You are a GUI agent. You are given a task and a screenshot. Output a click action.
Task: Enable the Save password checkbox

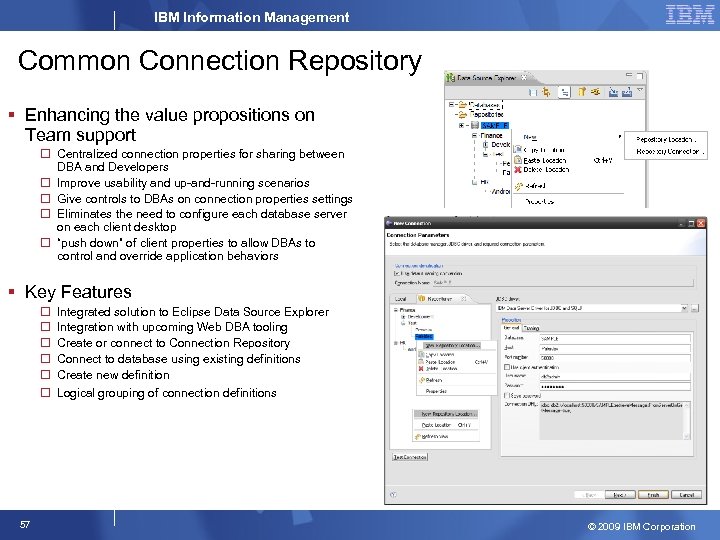coord(507,395)
